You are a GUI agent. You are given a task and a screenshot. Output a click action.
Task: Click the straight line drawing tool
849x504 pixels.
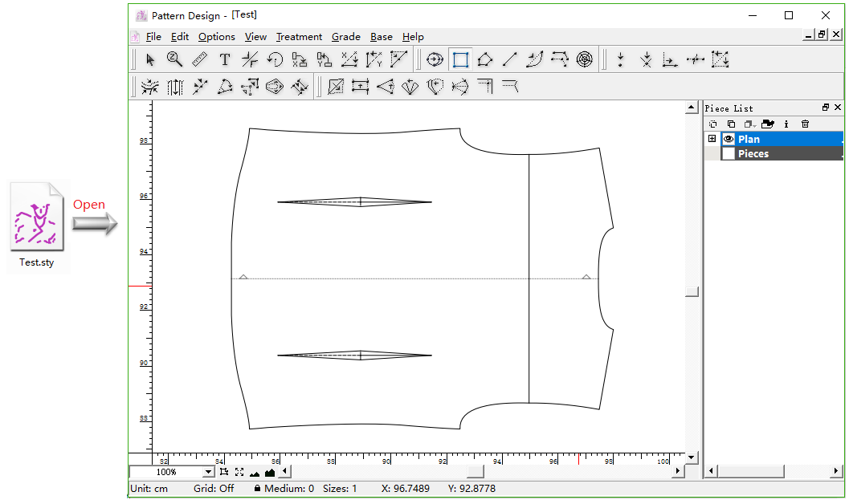click(x=510, y=59)
